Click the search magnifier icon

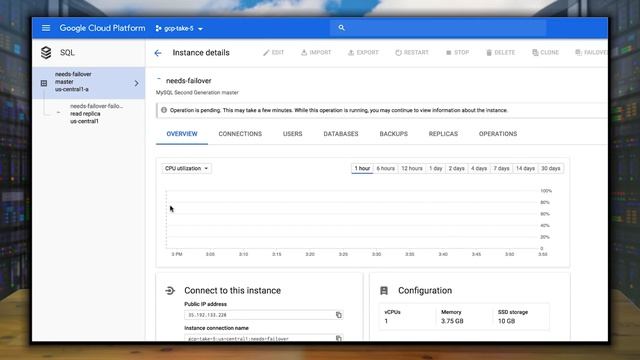pos(342,28)
